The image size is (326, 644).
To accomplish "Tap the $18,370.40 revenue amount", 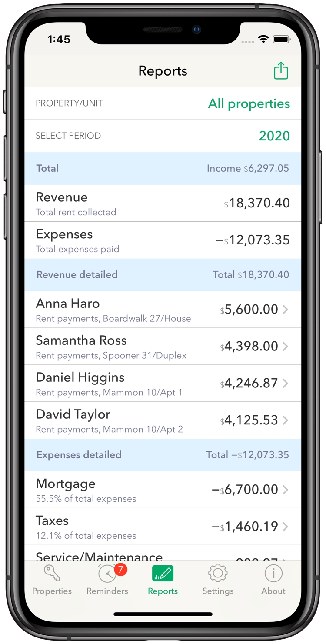I will click(257, 203).
